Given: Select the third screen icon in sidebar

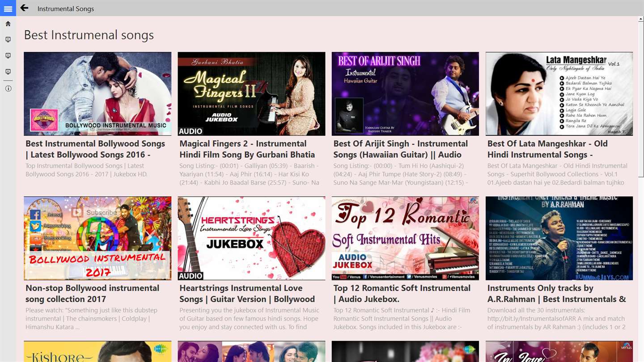Looking at the screenshot, I should click(8, 72).
